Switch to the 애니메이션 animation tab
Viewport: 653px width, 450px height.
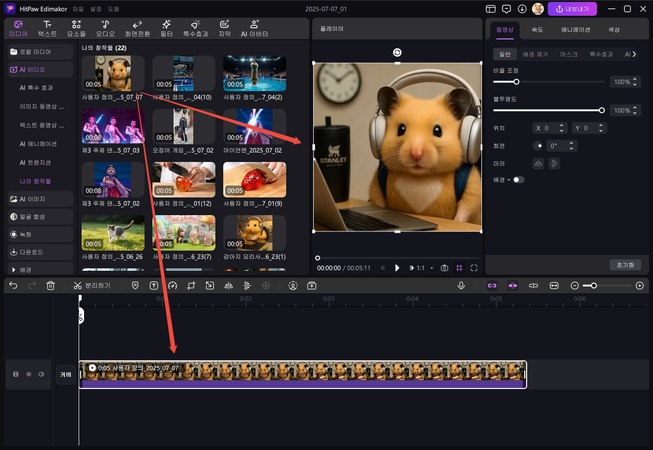pos(576,30)
